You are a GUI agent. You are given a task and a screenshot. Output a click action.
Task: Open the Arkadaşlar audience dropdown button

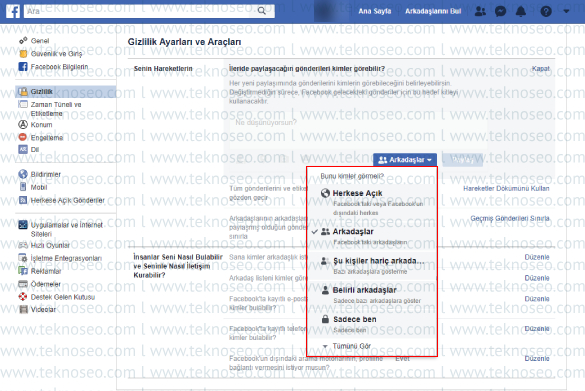tap(405, 160)
